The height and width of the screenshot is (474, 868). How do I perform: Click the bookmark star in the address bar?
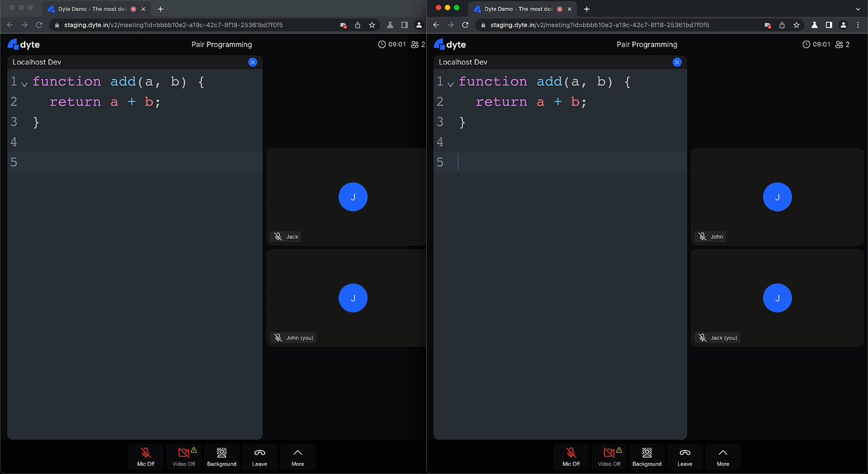372,26
